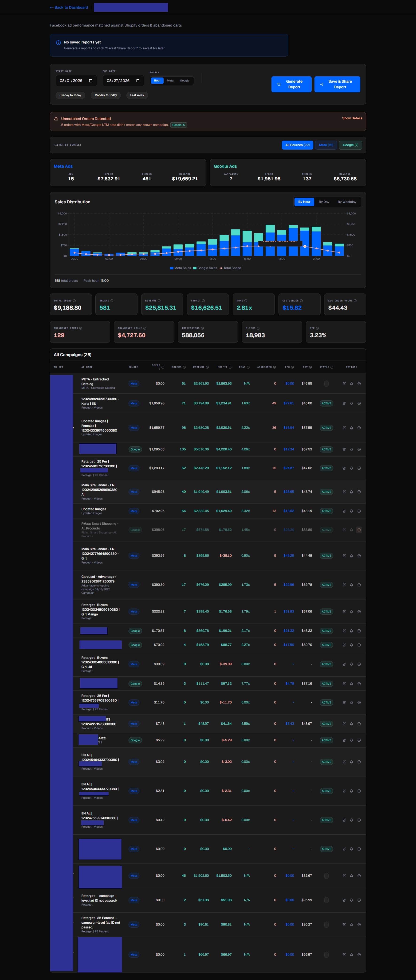This screenshot has width=416, height=980.
Task: Click edit icon in Main Site Lander - EN Girl row
Action: pos(344,555)
